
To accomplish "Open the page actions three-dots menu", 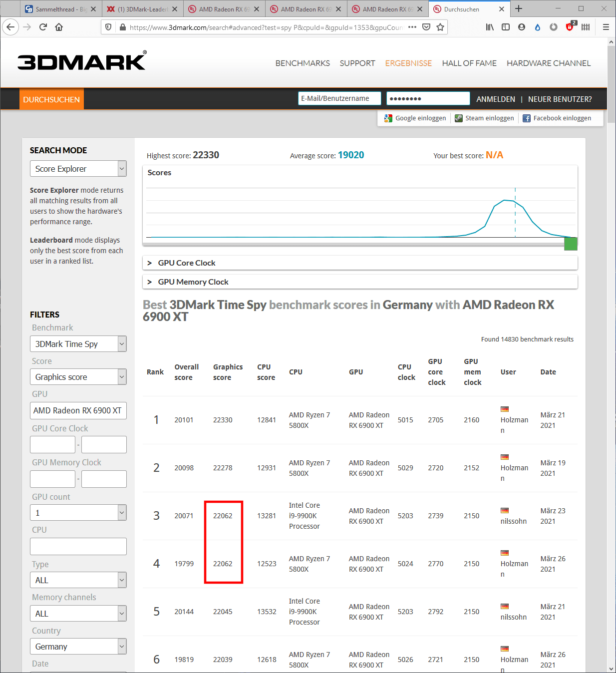I will pyautogui.click(x=412, y=27).
